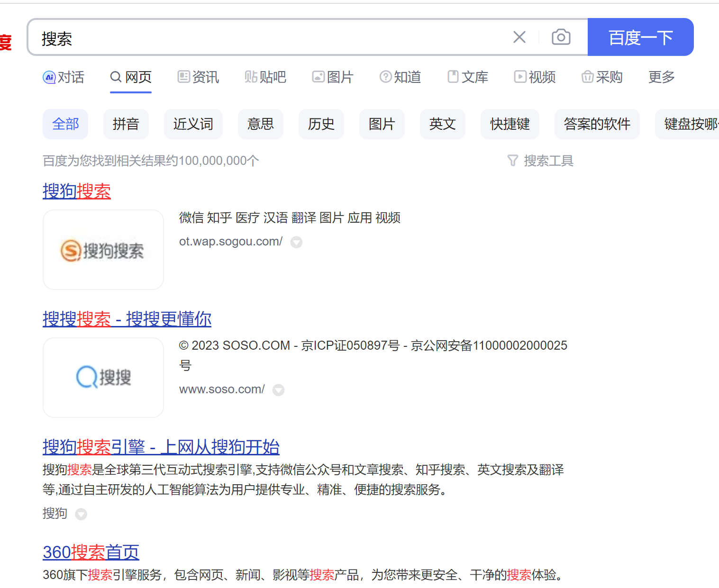Select the 全部 filter chip
719x588 pixels.
point(65,124)
